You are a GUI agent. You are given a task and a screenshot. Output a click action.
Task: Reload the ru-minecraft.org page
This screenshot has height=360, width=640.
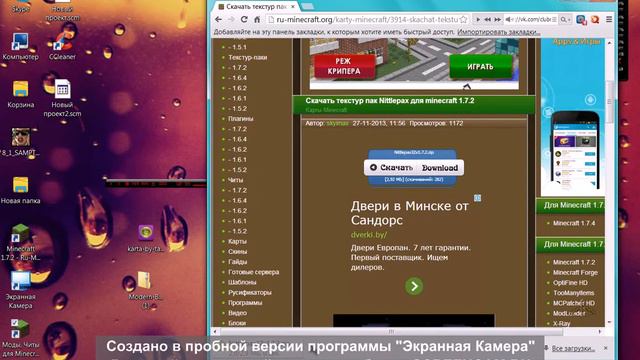[x=244, y=19]
